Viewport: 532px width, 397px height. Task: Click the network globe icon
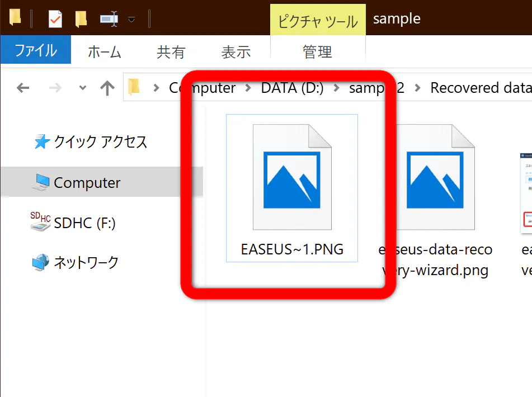[41, 262]
